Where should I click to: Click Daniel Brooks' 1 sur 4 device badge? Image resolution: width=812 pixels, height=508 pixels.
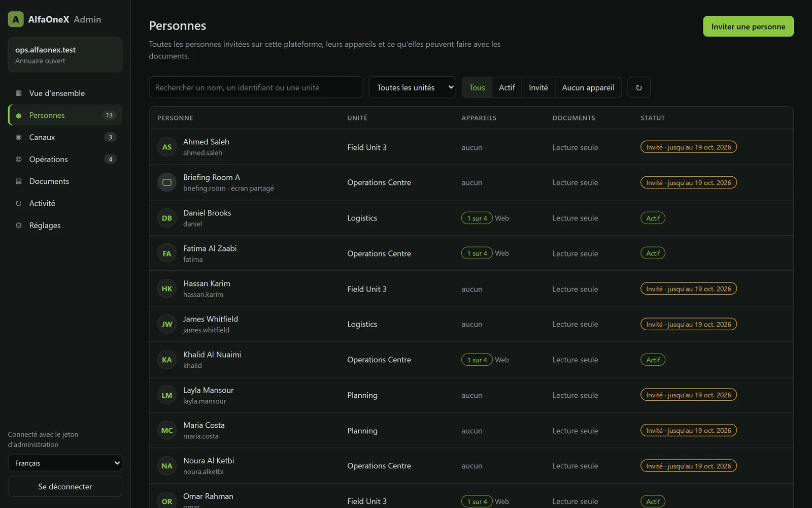[x=477, y=218]
